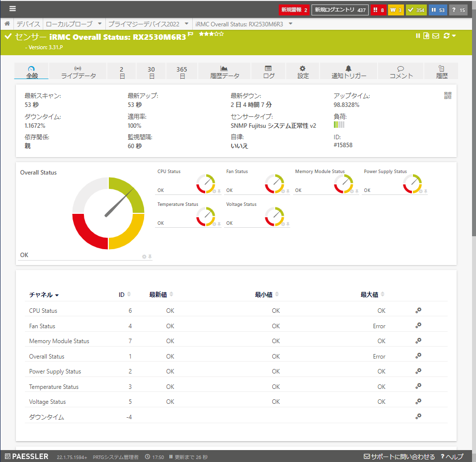Show the 3 warning sensors

point(396,10)
